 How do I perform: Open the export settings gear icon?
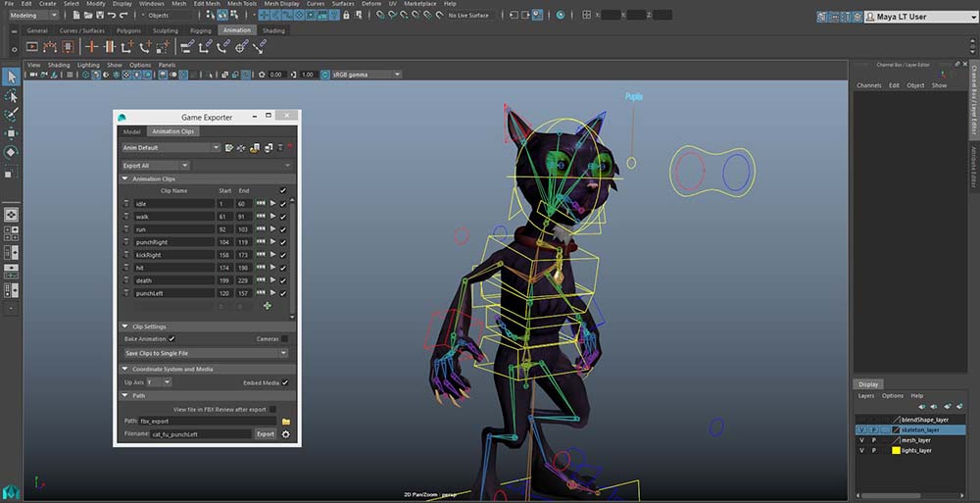pos(286,433)
